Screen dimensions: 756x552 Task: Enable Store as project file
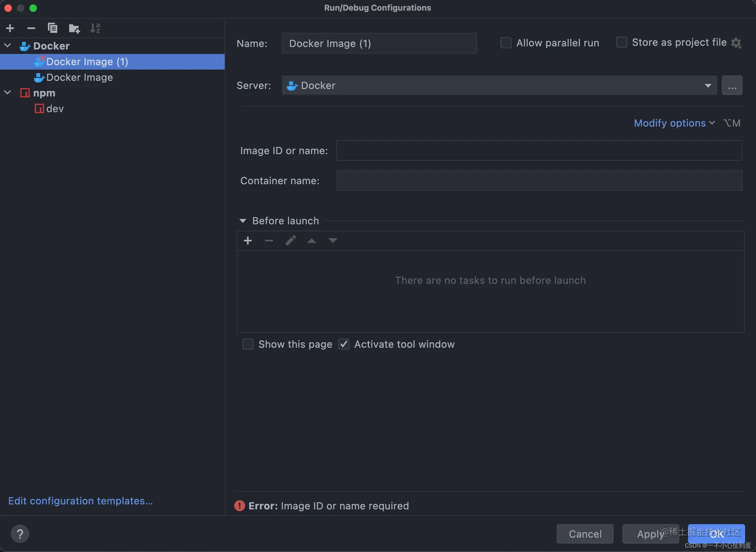[621, 43]
